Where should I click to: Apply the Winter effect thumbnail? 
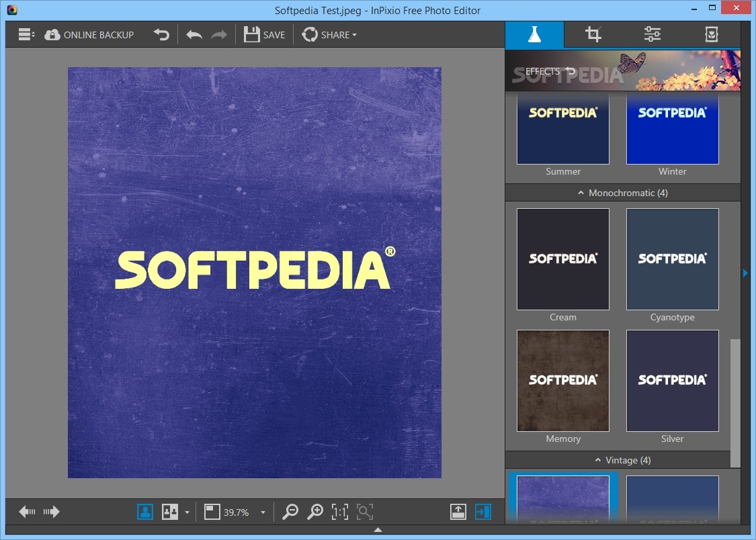(x=672, y=128)
